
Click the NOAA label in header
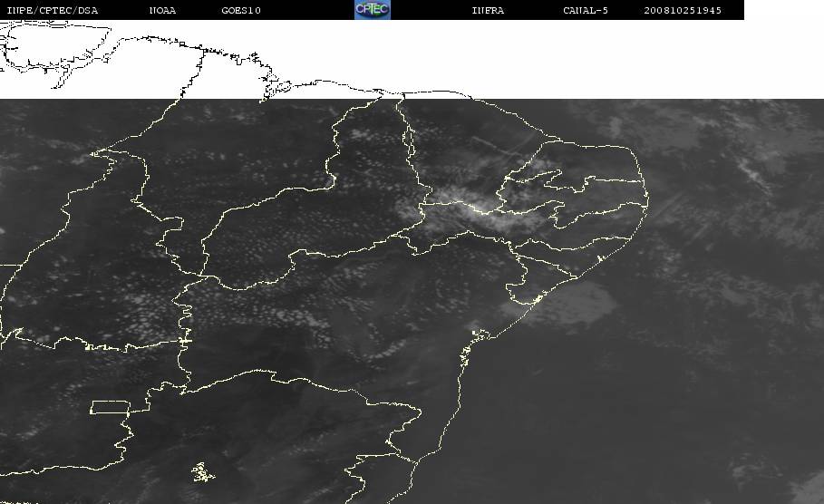(162, 10)
